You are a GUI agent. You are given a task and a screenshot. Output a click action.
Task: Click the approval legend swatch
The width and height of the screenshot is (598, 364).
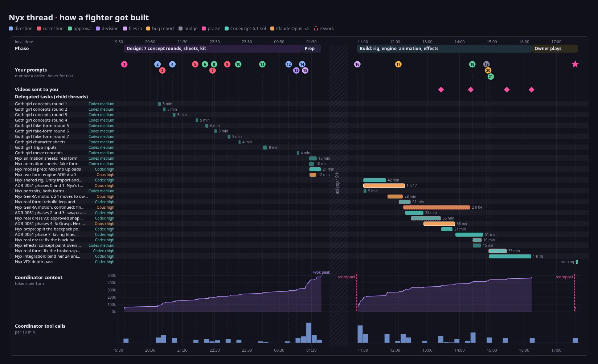(70, 28)
